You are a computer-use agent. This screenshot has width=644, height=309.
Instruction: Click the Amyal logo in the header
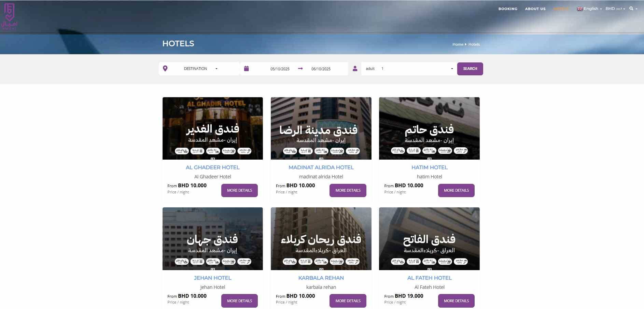pyautogui.click(x=9, y=17)
